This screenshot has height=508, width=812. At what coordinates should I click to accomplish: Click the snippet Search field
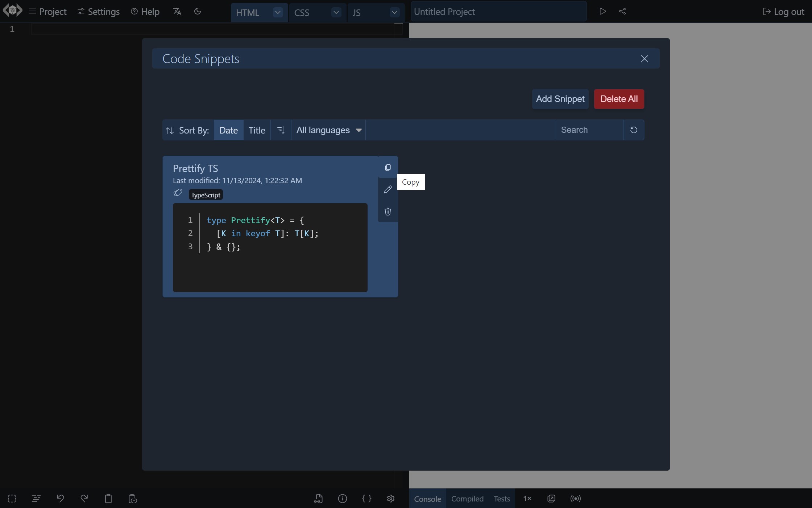coord(587,130)
